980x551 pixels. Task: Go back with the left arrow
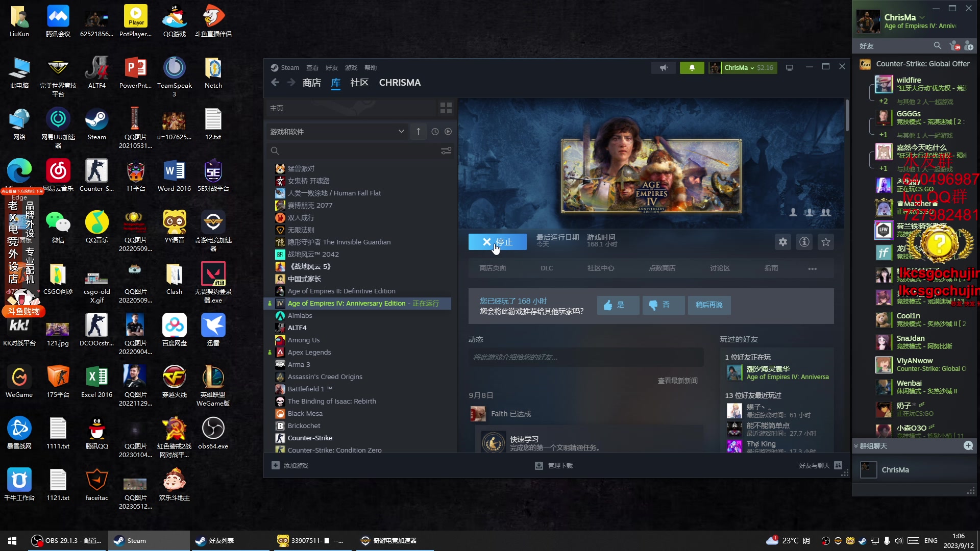click(275, 83)
